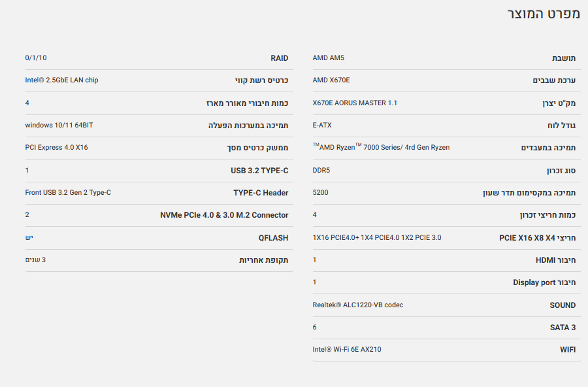588x387 pixels.
Task: Click 'X670E AORUS MASTER 1.1' model text
Action: (355, 103)
